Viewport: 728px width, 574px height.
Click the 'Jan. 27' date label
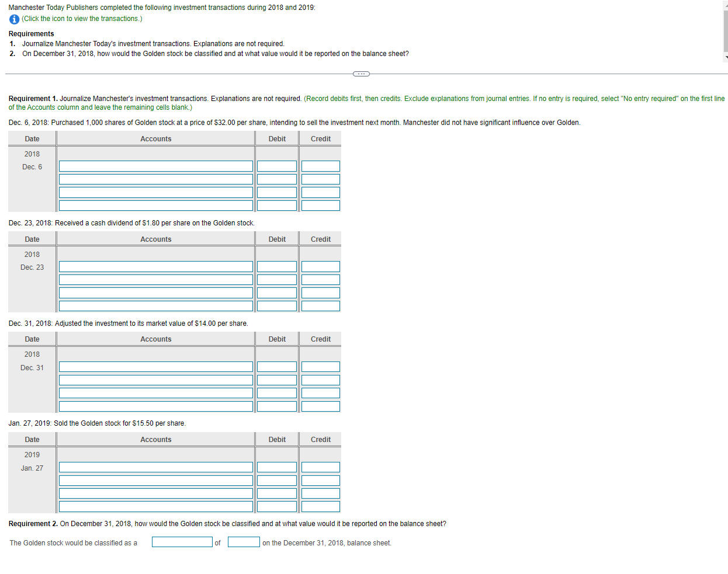click(32, 468)
